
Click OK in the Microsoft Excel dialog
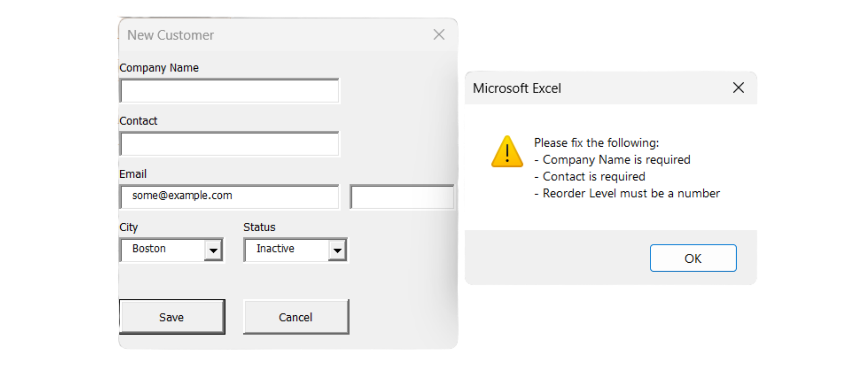click(693, 258)
